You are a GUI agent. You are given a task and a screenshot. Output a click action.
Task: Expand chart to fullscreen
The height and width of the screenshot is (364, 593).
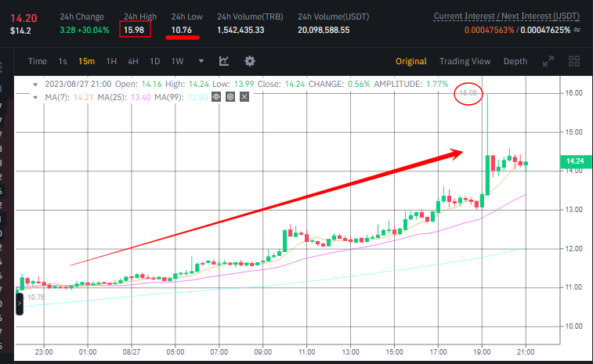(548, 61)
